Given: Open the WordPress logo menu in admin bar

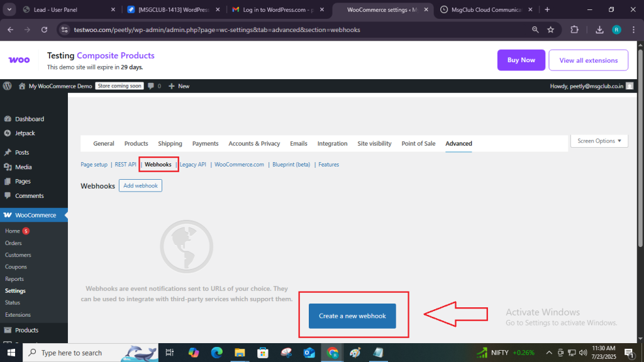Looking at the screenshot, I should coord(8,85).
